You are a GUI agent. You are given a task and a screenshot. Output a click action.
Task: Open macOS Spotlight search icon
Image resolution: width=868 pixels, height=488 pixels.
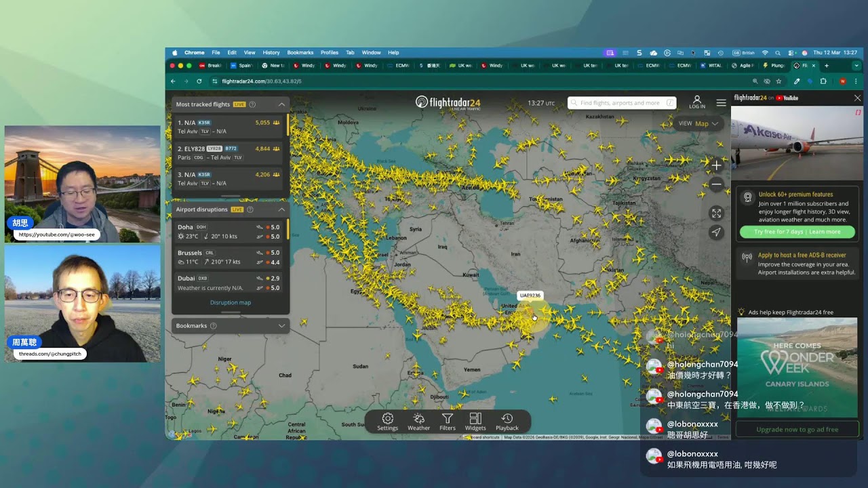pos(778,52)
